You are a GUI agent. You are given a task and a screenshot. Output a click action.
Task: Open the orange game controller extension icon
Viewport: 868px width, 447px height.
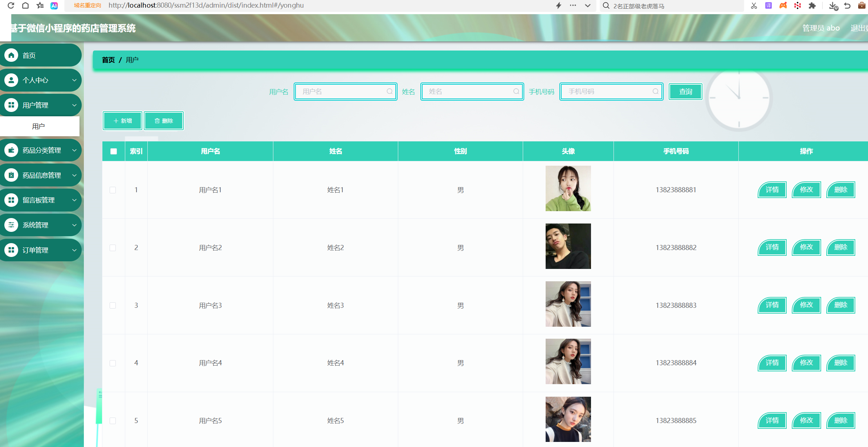tap(783, 5)
